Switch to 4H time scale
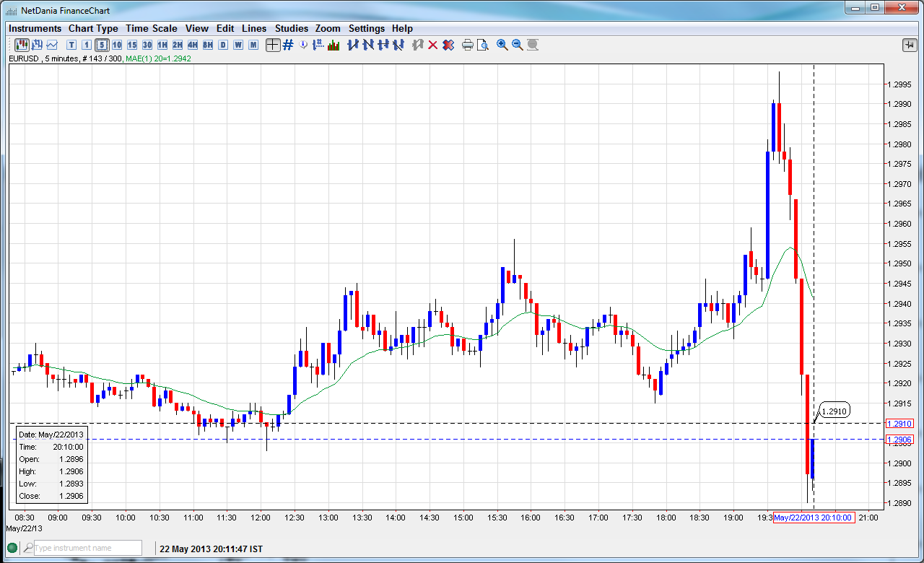The image size is (924, 563). (193, 45)
